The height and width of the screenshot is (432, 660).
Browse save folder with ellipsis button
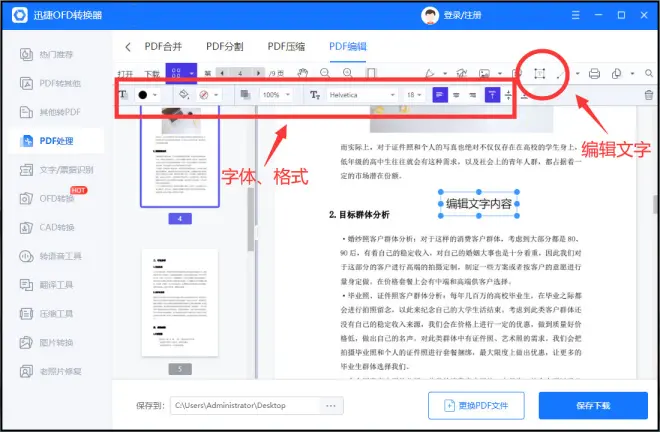[x=331, y=405]
